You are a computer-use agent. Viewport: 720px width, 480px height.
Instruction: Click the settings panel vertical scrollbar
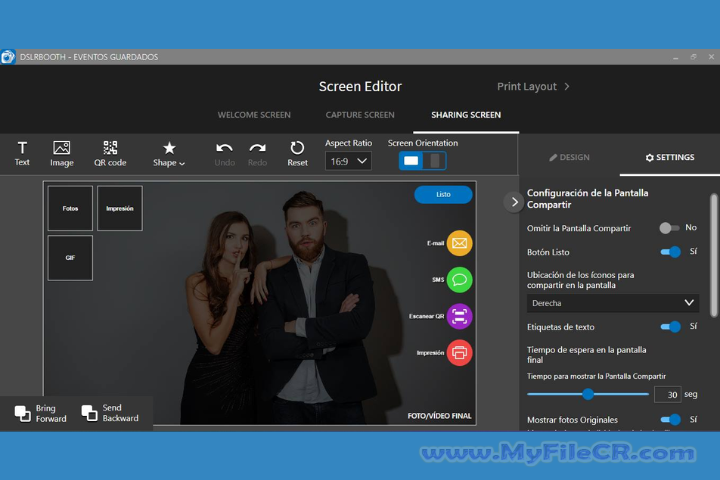713,255
